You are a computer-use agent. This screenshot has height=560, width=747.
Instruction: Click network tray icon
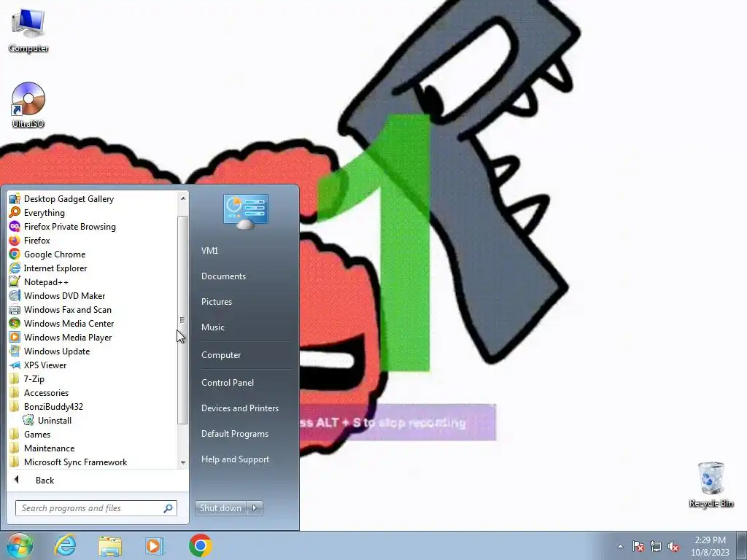click(656, 546)
